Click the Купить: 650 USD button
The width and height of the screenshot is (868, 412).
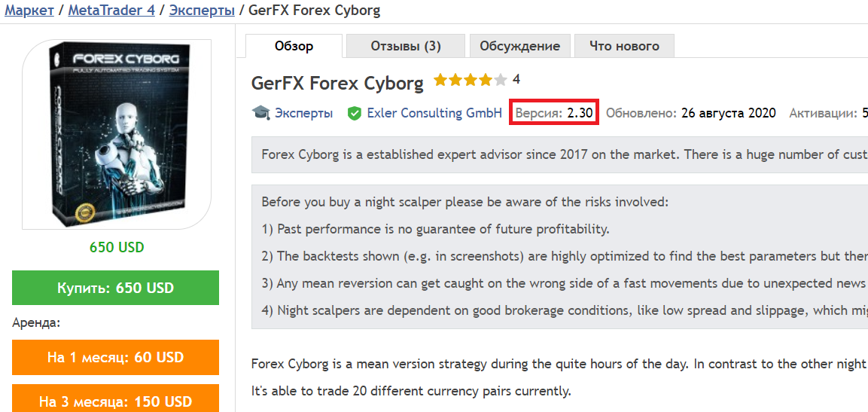(116, 288)
